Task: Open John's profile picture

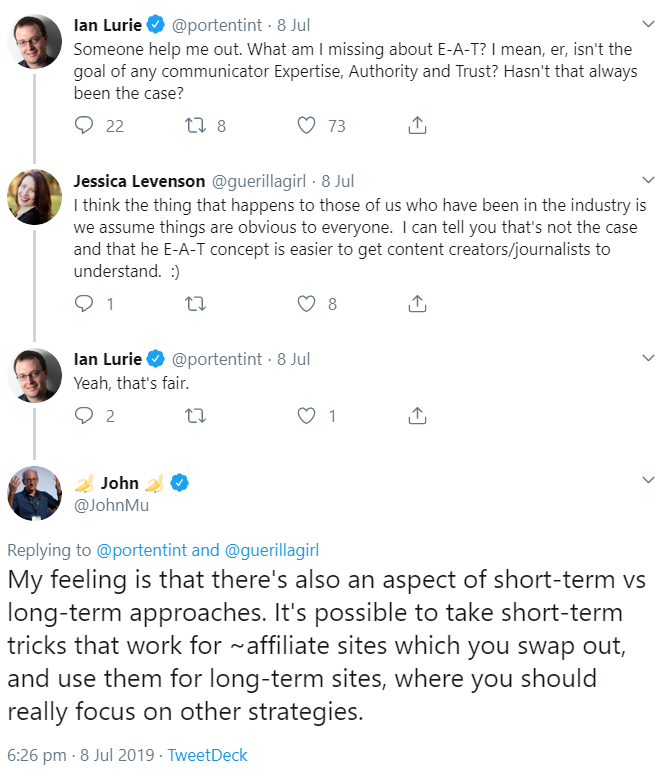Action: (35, 493)
